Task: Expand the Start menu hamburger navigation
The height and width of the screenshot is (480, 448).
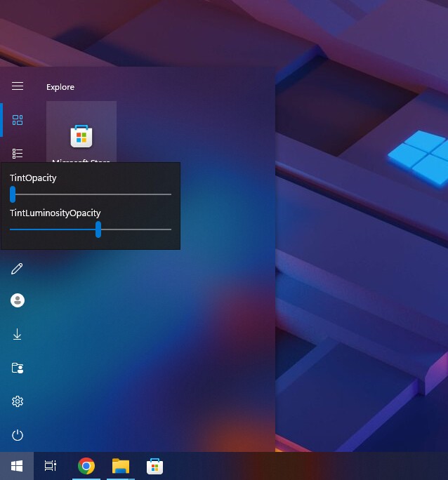Action: pyautogui.click(x=18, y=86)
